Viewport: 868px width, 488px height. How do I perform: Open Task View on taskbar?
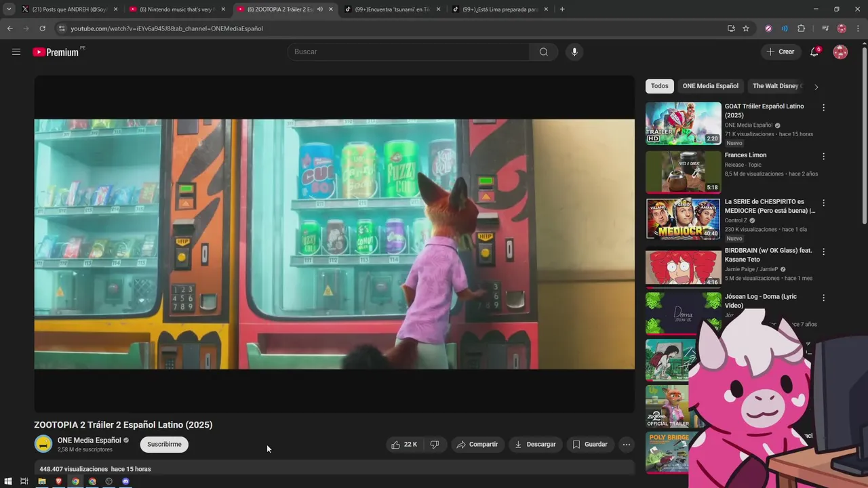[x=24, y=481]
